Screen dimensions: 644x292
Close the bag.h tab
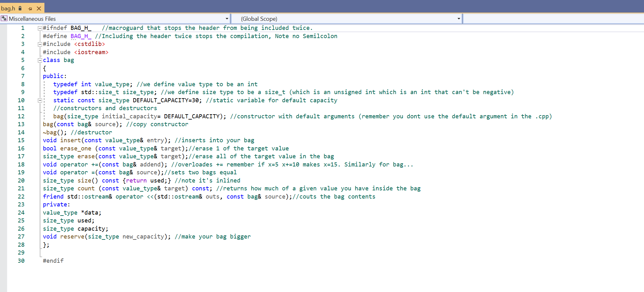[x=38, y=8]
